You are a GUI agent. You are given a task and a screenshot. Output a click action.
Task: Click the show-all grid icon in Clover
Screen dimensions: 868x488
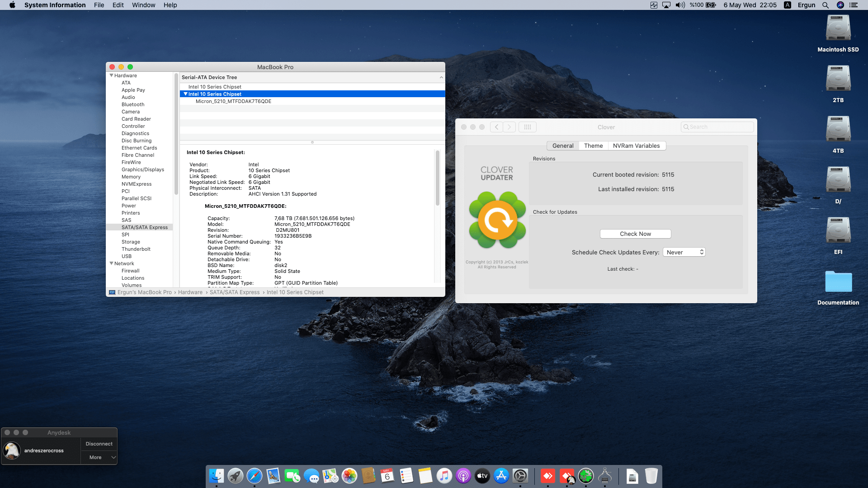pyautogui.click(x=527, y=127)
